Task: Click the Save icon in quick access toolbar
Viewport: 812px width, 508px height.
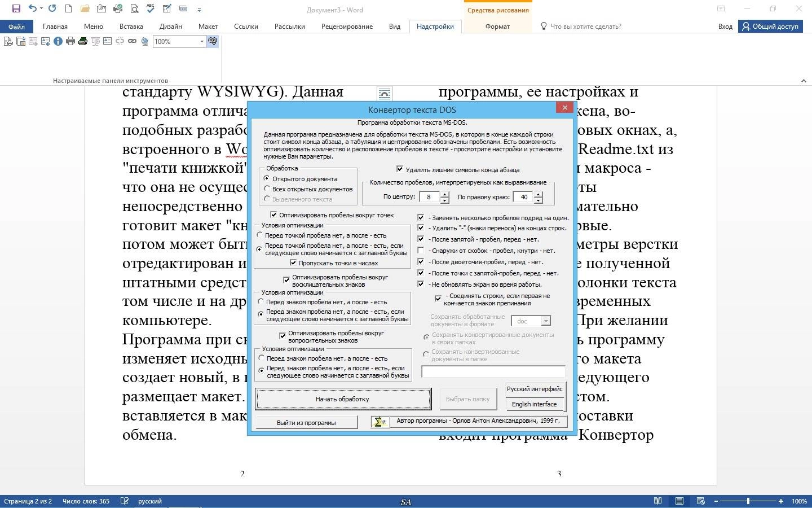Action: (x=16, y=8)
